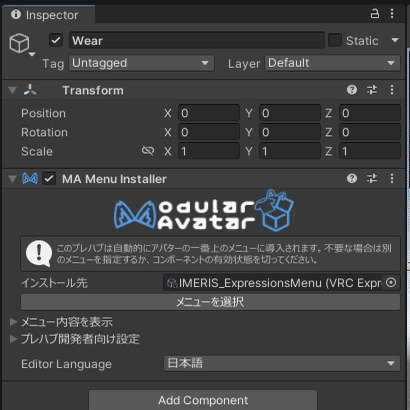
Task: Toggle the Inspector lock icon
Action: point(375,14)
